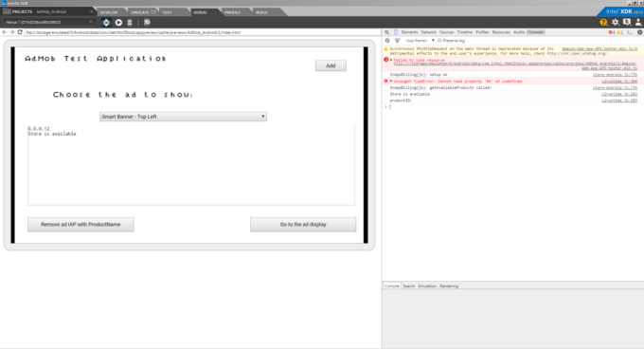Click the red error count indicator

[x=612, y=32]
